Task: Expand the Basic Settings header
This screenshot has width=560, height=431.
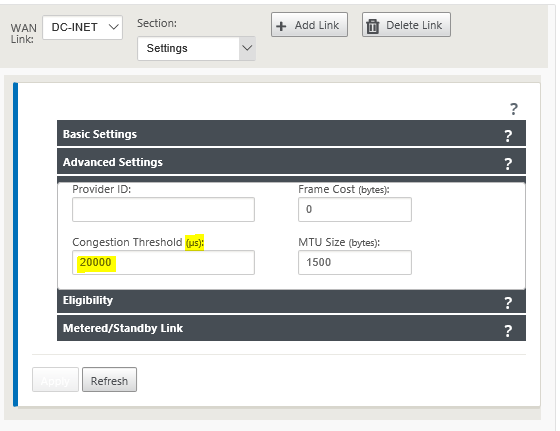Action: point(291,133)
